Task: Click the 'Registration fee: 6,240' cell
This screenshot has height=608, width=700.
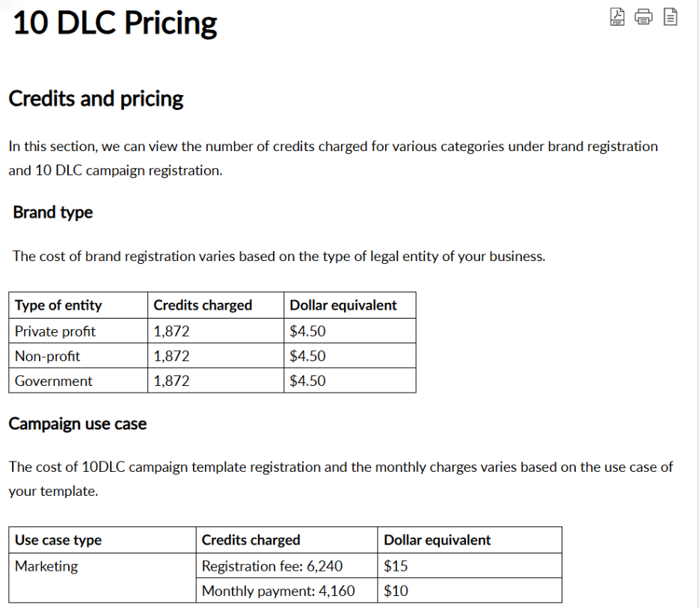Action: (x=259, y=566)
